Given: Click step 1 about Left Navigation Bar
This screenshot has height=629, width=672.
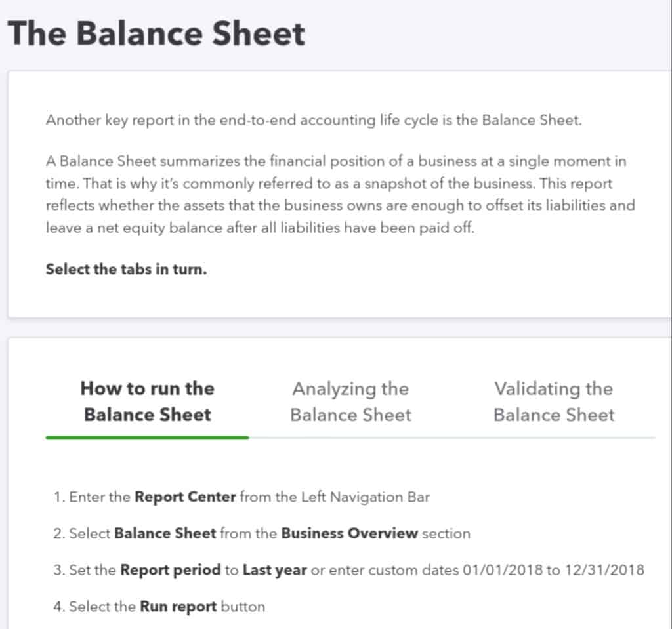Looking at the screenshot, I should click(241, 497).
